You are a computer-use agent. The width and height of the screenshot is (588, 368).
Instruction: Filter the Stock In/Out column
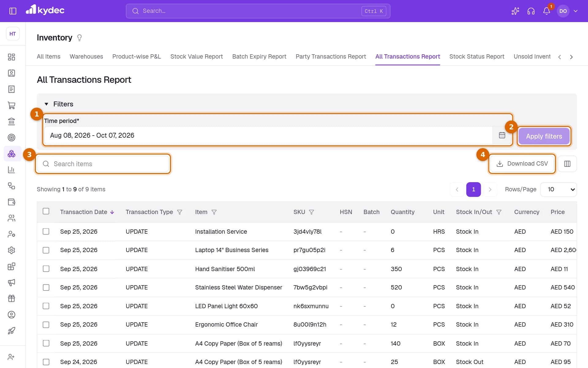tap(499, 212)
